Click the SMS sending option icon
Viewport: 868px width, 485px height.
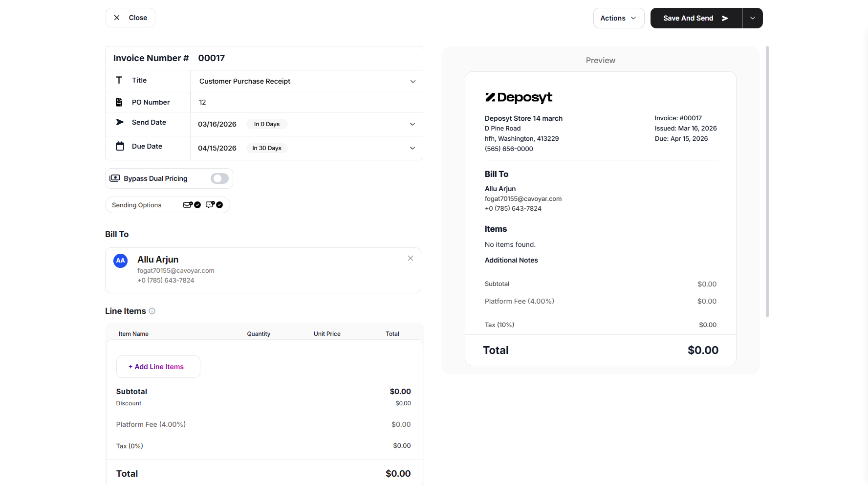[x=210, y=205]
